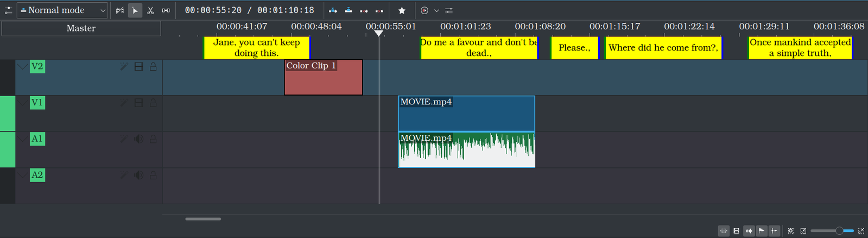Lock the V2 track

click(153, 66)
